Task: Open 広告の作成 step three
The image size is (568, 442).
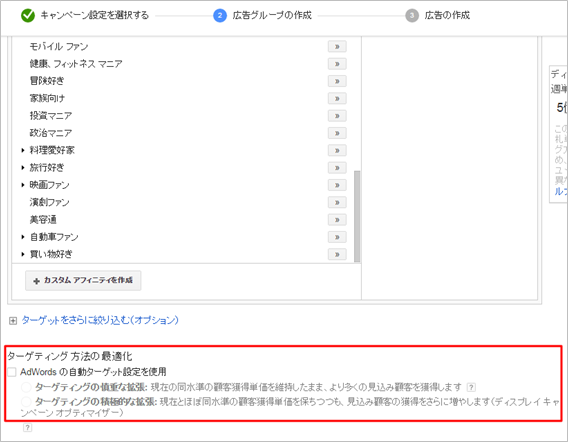Action: coord(447,15)
